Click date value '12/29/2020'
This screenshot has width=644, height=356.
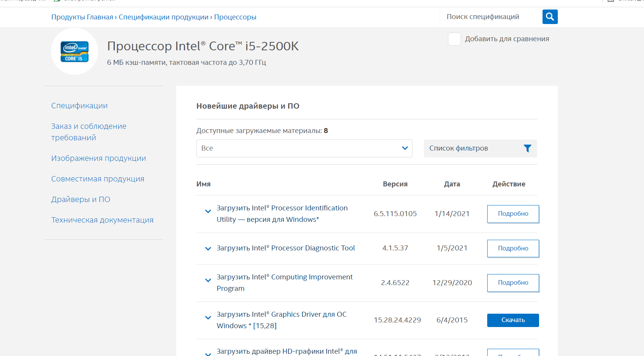(x=452, y=283)
